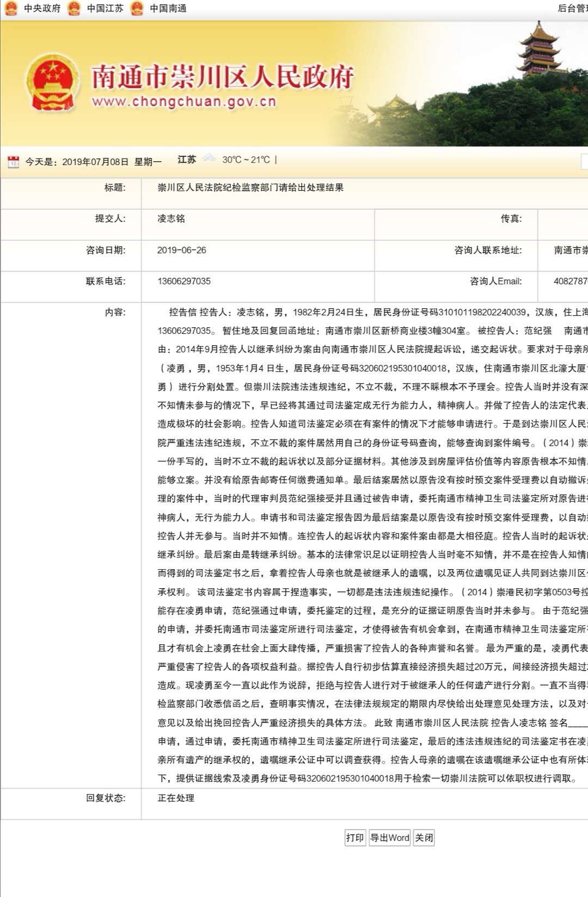Export the page with 导出Word button
The width and height of the screenshot is (588, 897).
pyautogui.click(x=389, y=838)
